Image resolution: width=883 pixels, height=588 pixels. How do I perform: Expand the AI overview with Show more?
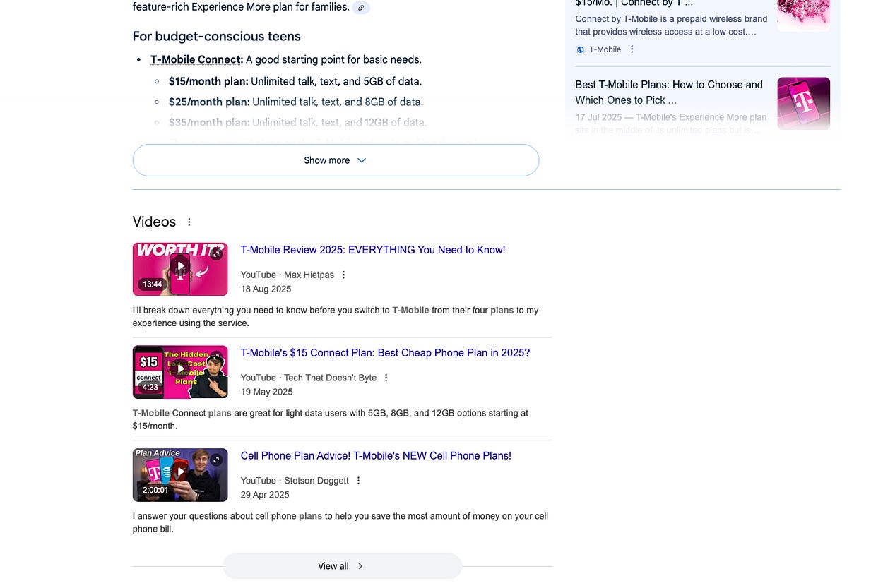pyautogui.click(x=336, y=160)
